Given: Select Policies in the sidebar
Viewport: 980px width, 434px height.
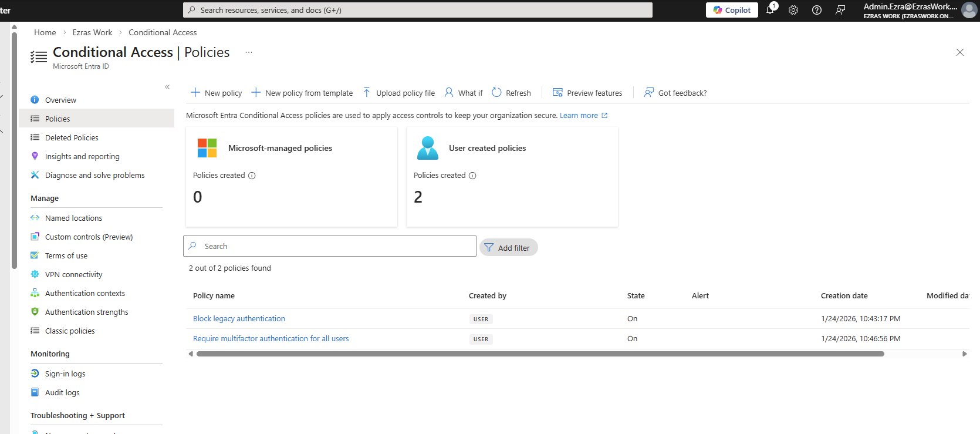Looking at the screenshot, I should click(x=97, y=119).
